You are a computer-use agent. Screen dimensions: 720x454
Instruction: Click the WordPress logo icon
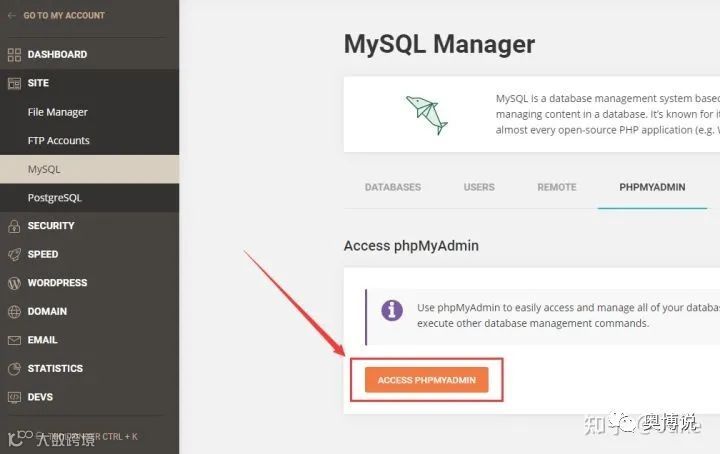pos(14,283)
